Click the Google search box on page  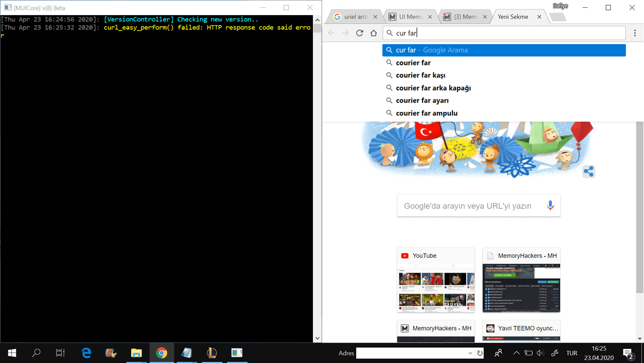[479, 206]
